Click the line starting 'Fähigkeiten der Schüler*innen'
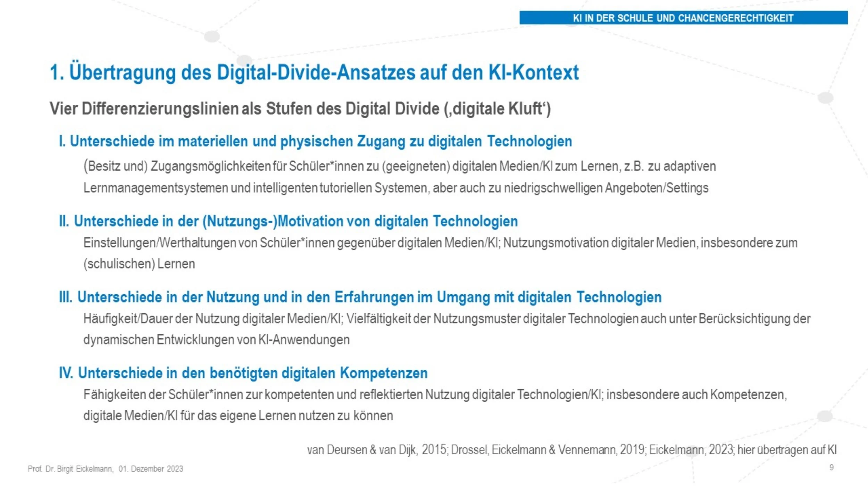 pyautogui.click(x=435, y=394)
